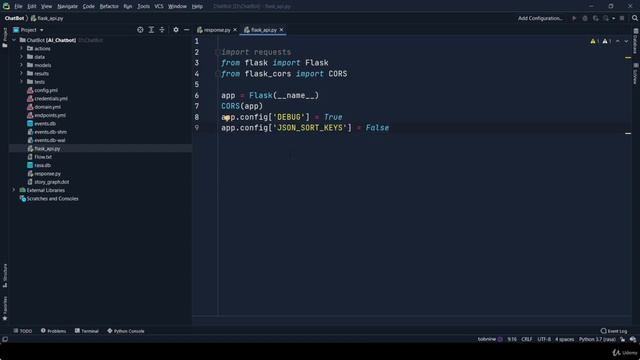Select story_graph.dot in project tree

point(51,182)
